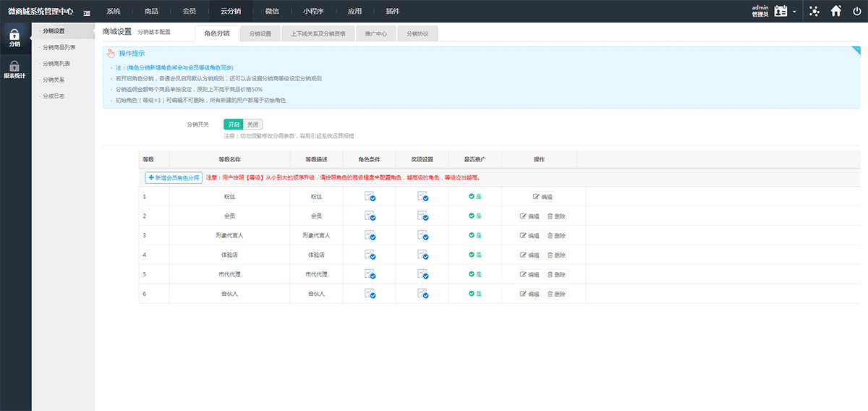Viewport: 868px width, 411px height.
Task: Click 删除 for the 市代代理 row
Action: pos(556,274)
